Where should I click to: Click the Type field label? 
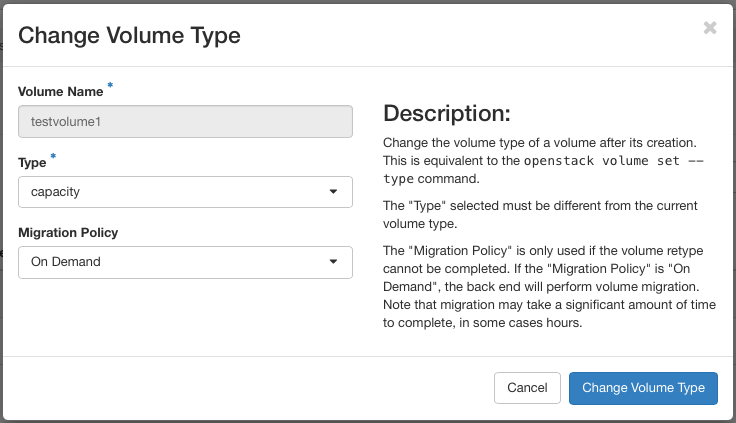point(32,163)
